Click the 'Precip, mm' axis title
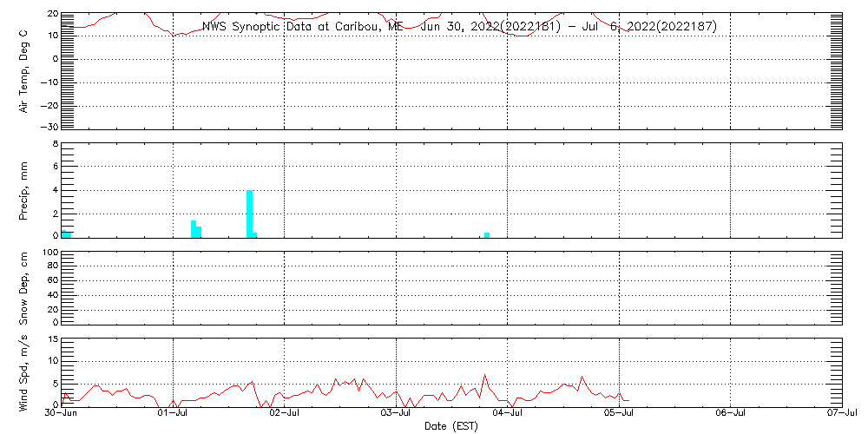 pyautogui.click(x=24, y=190)
